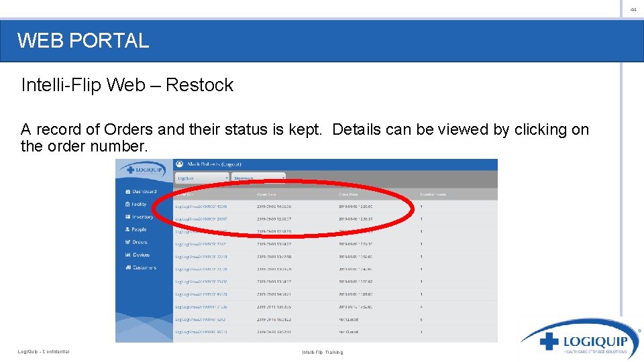Screen dimensions: 644x362
Task: Click the slide page number 44
Action: [x=633, y=10]
